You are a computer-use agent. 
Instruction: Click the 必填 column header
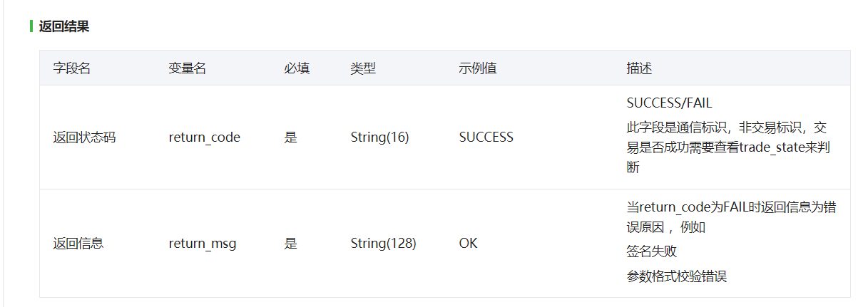tap(297, 68)
